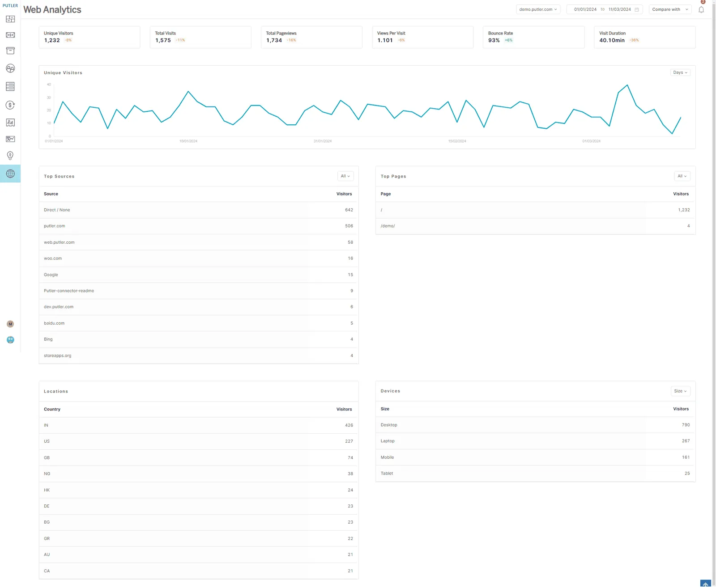Open the Sales money-bill sidebar icon

click(x=10, y=35)
